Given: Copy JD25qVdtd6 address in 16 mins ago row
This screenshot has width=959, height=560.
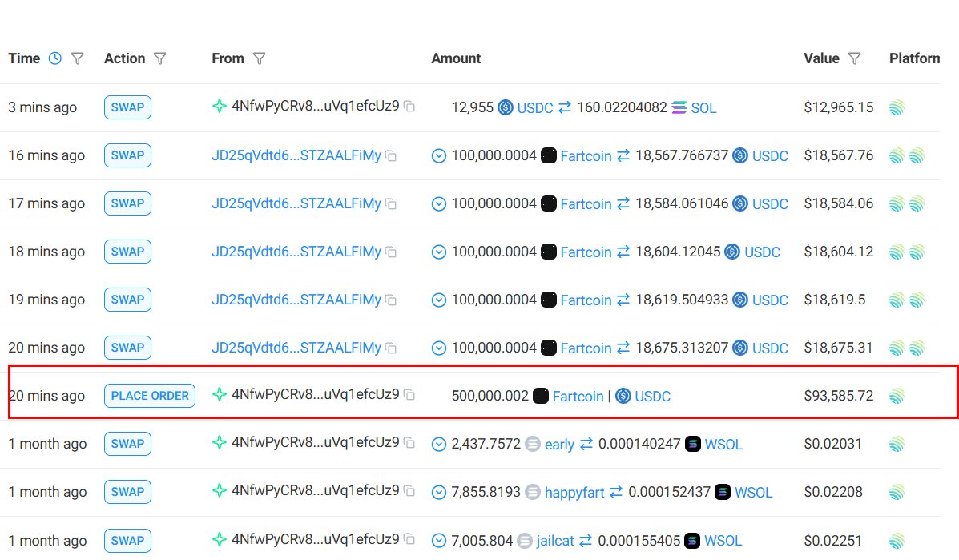Looking at the screenshot, I should click(x=391, y=156).
